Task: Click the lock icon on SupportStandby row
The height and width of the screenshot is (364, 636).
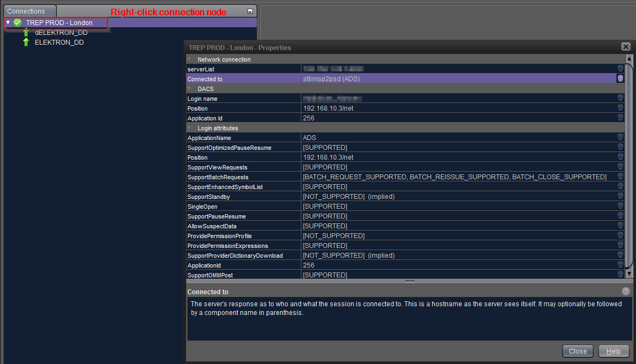Action: 620,196
